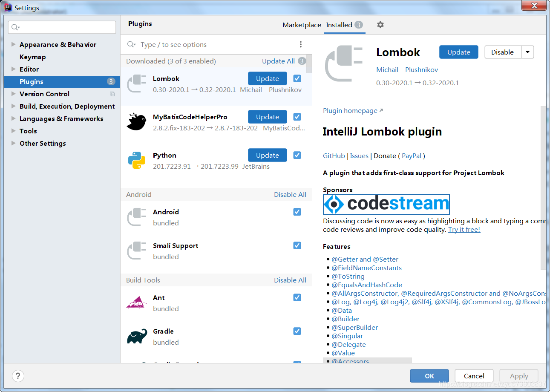
Task: Click the Update All link
Action: 278,61
